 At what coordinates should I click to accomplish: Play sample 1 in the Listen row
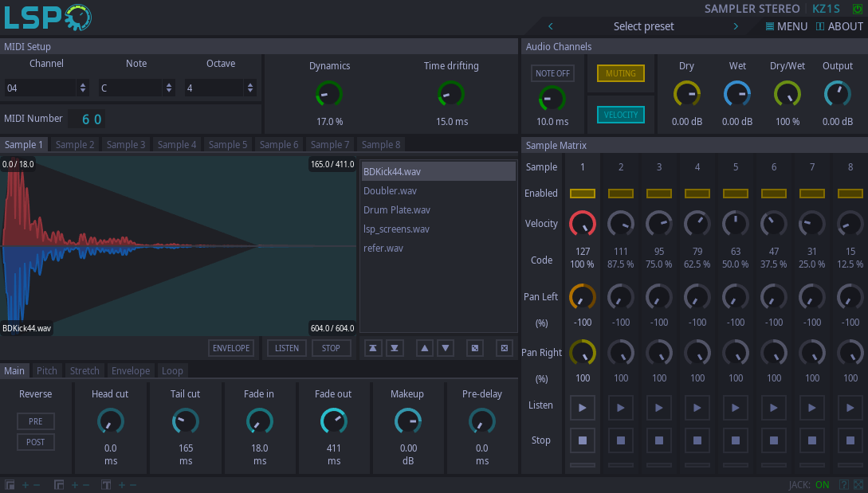coord(583,407)
